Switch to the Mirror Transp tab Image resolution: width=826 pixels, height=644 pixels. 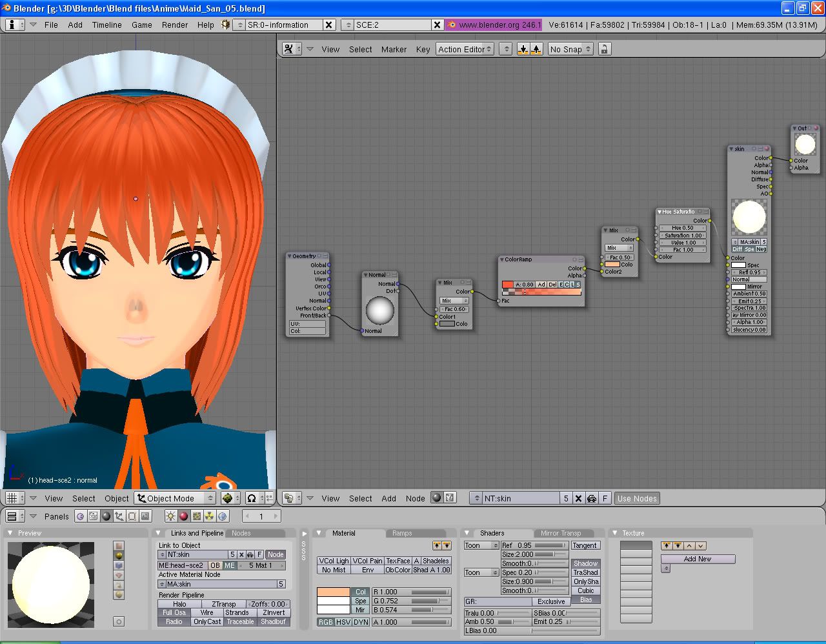[x=560, y=533]
